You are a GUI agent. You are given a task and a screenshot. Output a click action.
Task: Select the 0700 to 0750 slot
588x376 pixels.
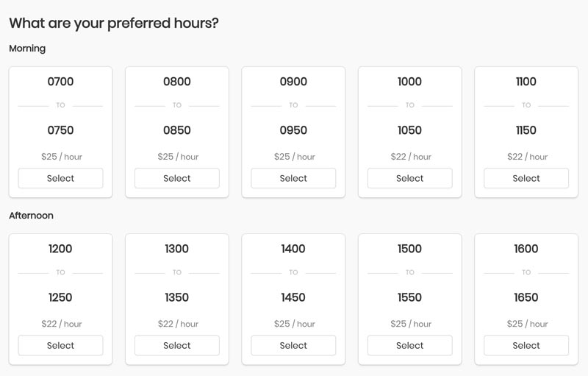click(60, 178)
